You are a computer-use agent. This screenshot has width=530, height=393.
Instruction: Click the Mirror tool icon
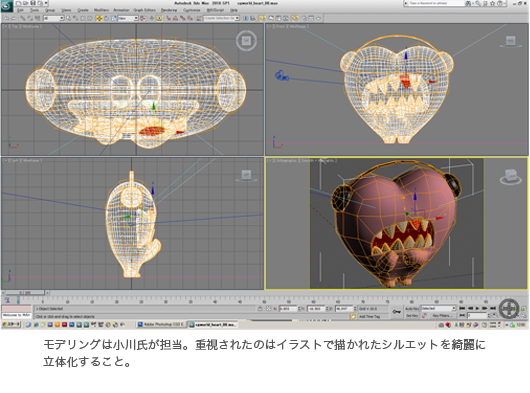click(x=245, y=18)
